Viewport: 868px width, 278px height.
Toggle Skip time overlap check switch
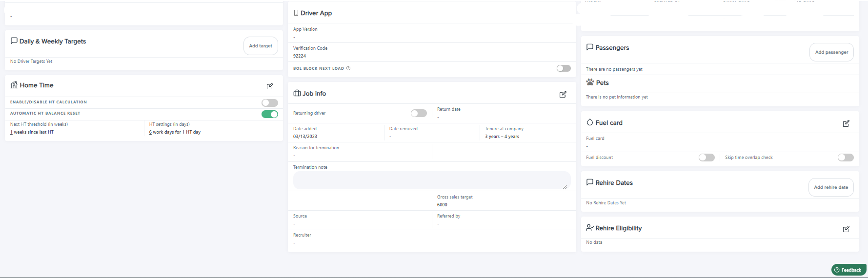point(846,158)
